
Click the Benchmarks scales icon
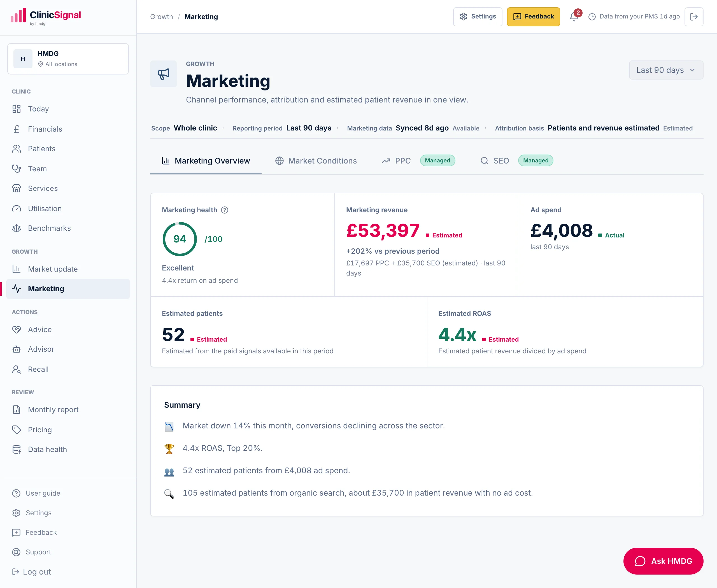pos(17,228)
